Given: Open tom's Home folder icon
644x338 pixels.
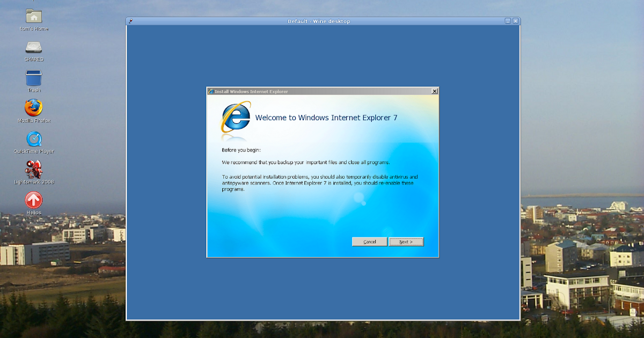Looking at the screenshot, I should 34,17.
